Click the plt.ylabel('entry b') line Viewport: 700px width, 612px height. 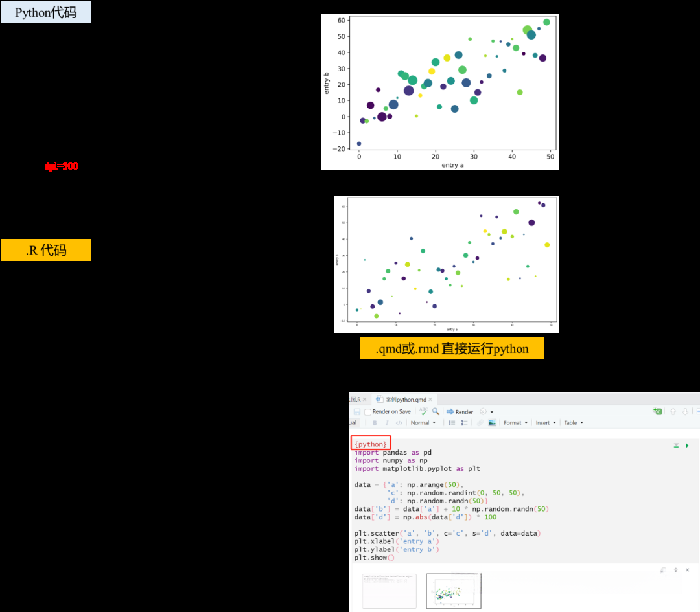[x=397, y=549]
